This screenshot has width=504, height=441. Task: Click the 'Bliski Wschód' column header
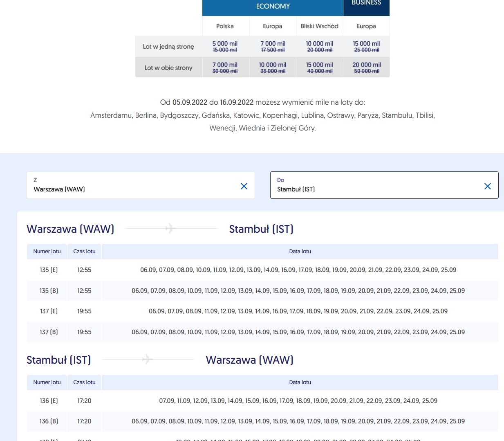tap(319, 26)
